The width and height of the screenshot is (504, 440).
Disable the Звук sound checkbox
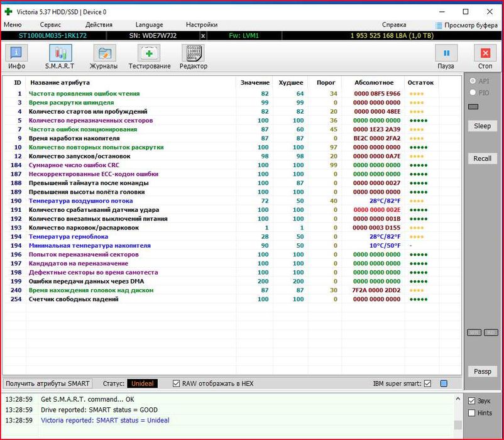click(x=471, y=401)
